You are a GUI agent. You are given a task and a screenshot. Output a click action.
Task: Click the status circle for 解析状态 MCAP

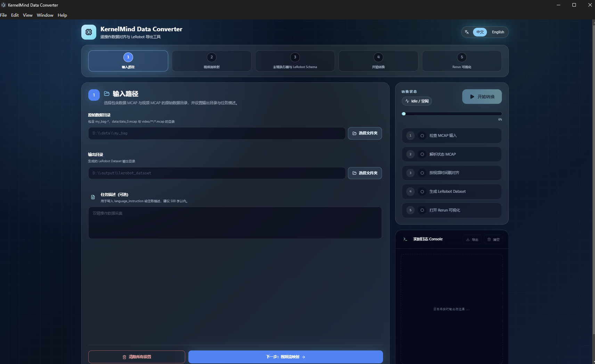tap(422, 154)
